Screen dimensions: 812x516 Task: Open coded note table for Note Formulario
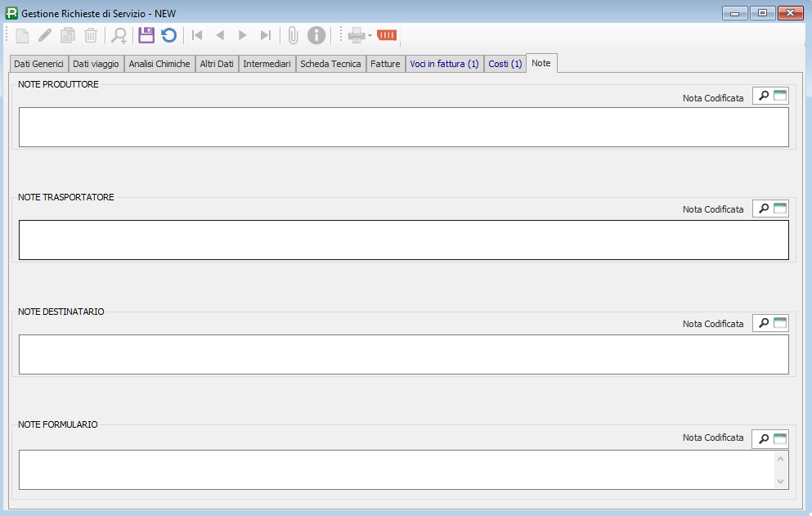click(x=780, y=439)
